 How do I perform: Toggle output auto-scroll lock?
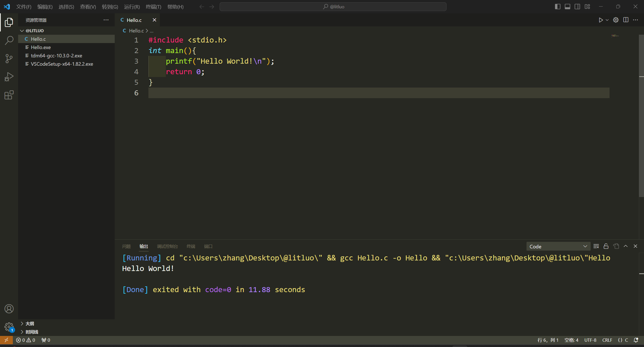pos(606,246)
